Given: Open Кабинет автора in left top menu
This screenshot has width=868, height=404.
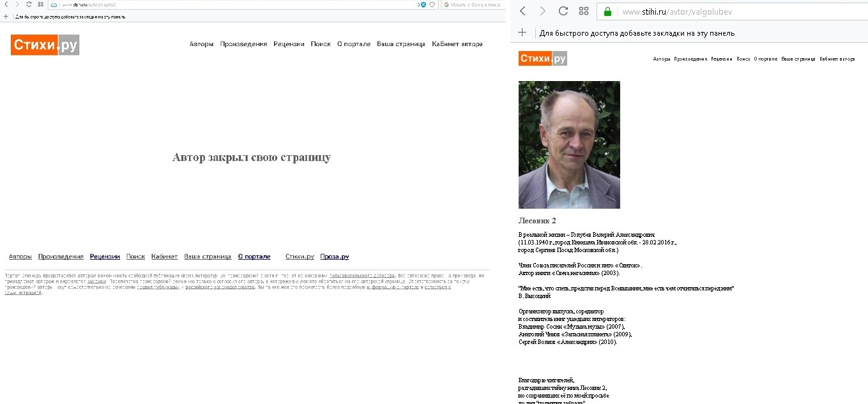Looking at the screenshot, I should pos(457,44).
